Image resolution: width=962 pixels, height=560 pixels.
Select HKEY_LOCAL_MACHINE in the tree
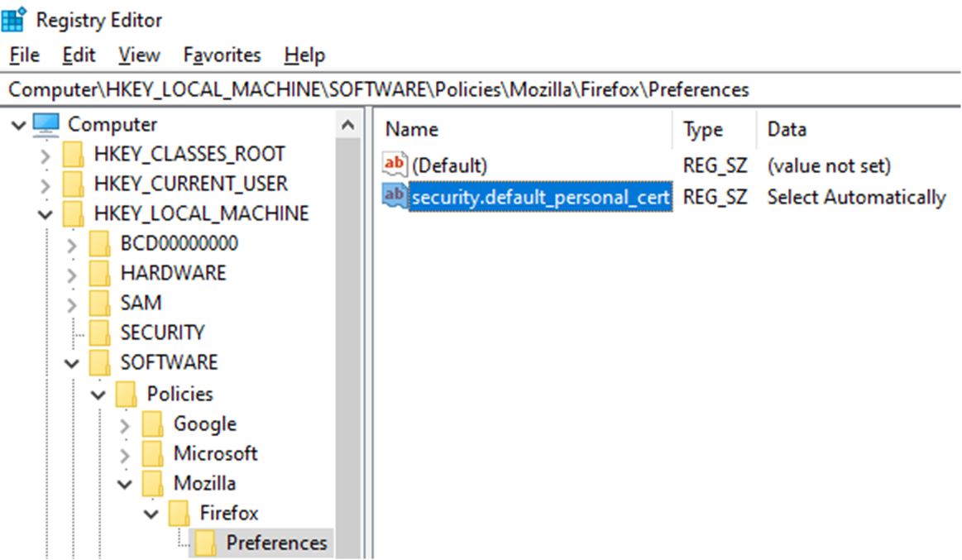tap(201, 213)
